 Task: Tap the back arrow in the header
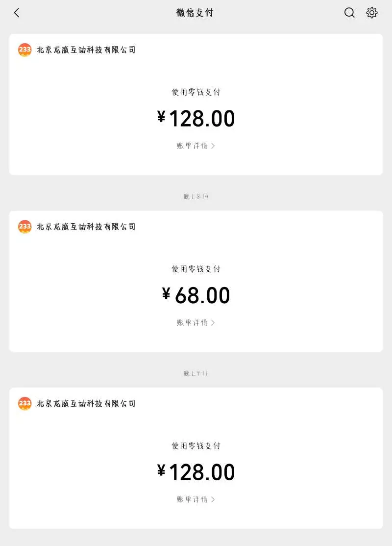(17, 13)
